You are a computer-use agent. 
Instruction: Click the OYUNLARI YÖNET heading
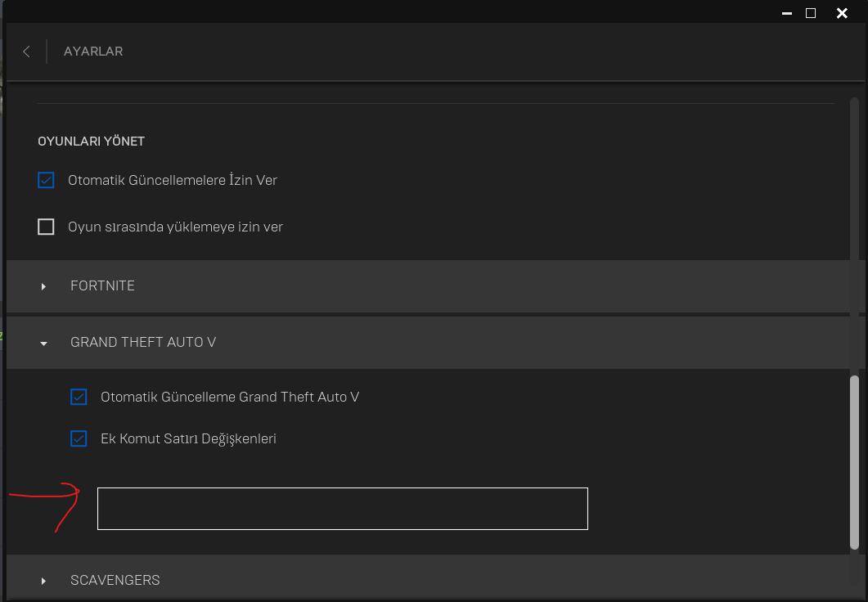[x=91, y=142]
